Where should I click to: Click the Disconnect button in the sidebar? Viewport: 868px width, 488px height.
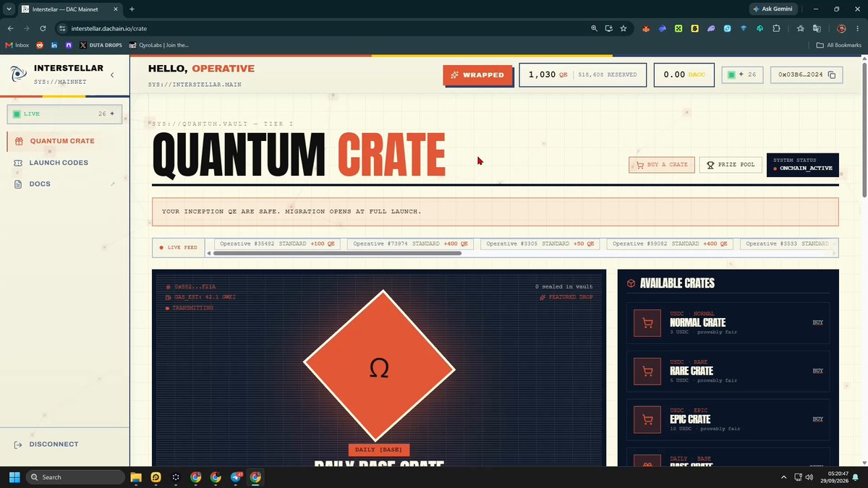pos(46,444)
